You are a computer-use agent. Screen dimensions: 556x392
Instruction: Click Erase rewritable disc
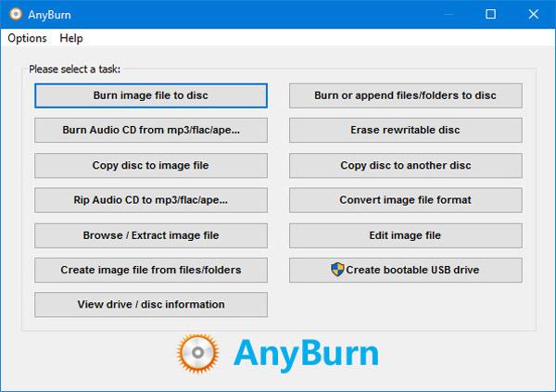(x=406, y=130)
